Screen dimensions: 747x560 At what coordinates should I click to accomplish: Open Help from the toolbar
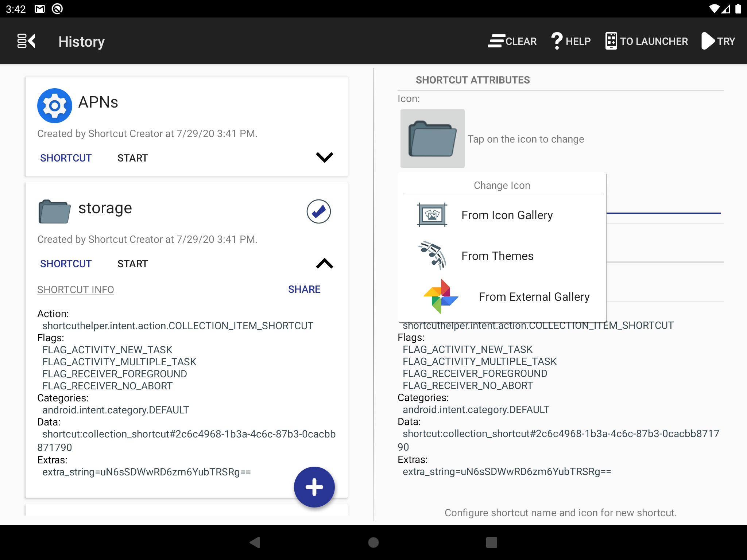point(570,41)
